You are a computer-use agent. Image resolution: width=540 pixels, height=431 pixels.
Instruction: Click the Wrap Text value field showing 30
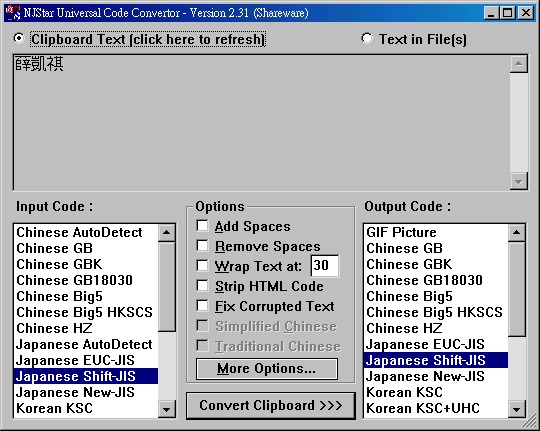pyautogui.click(x=325, y=266)
